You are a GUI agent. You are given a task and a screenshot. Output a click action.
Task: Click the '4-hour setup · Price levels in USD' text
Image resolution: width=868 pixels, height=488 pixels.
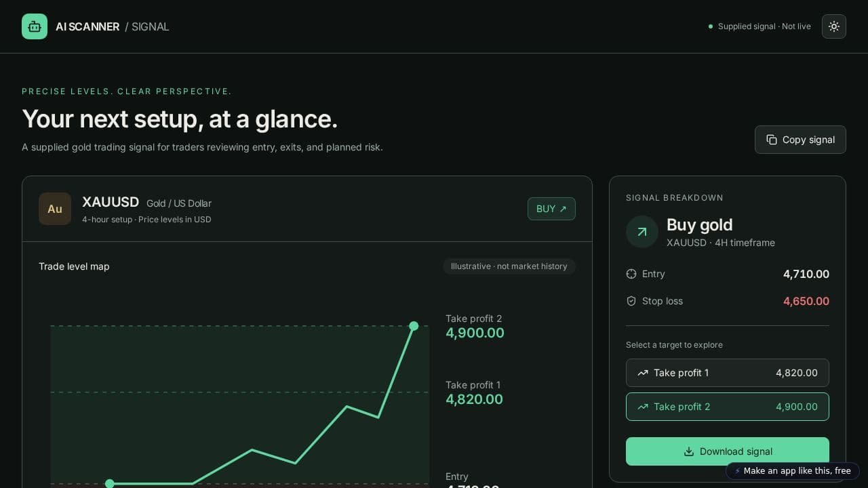tap(146, 220)
